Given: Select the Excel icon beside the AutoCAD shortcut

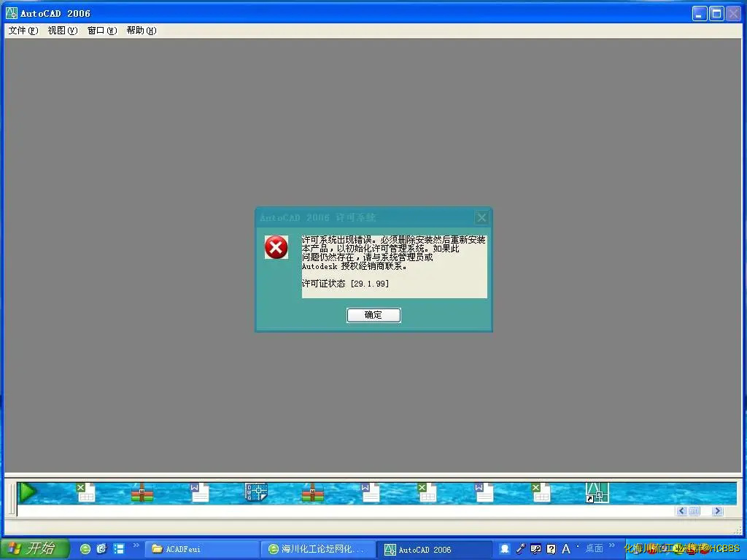Looking at the screenshot, I should click(x=541, y=493).
